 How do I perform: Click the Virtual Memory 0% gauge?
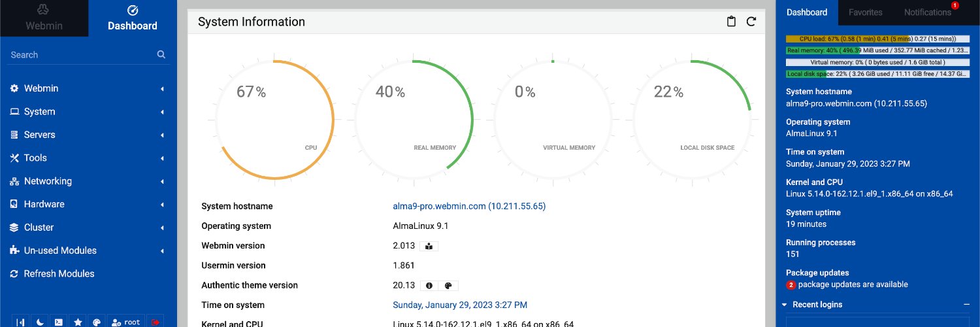553,120
